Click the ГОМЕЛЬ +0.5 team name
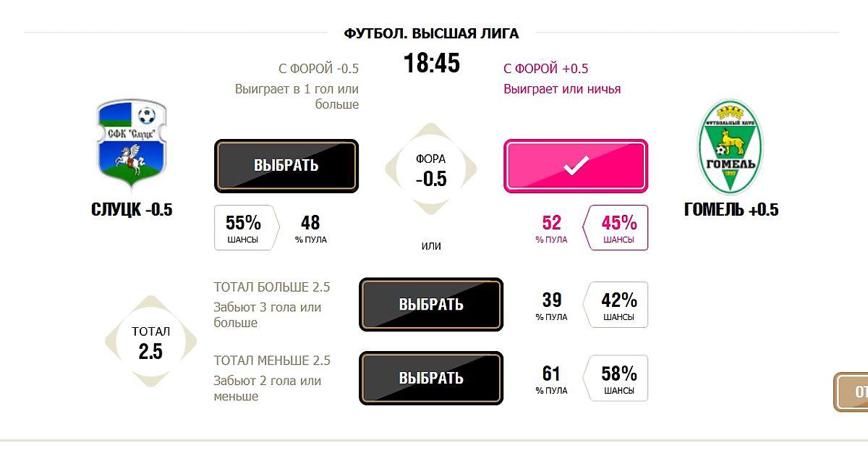The image size is (868, 456). pyautogui.click(x=731, y=210)
